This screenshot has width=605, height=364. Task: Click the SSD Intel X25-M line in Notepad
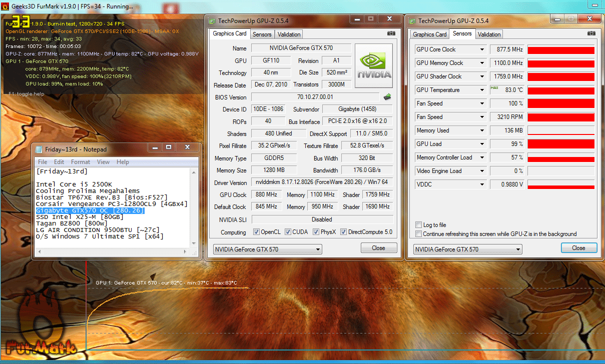(80, 217)
